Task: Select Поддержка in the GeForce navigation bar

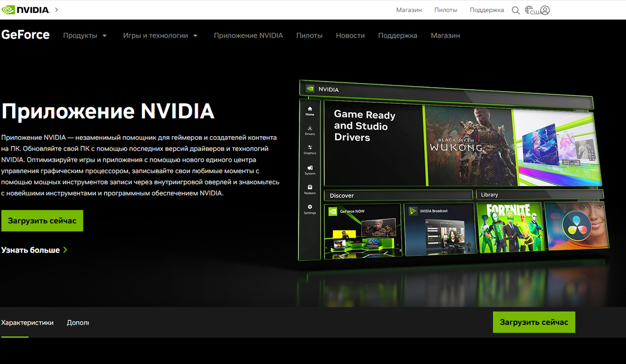Action: 398,35
